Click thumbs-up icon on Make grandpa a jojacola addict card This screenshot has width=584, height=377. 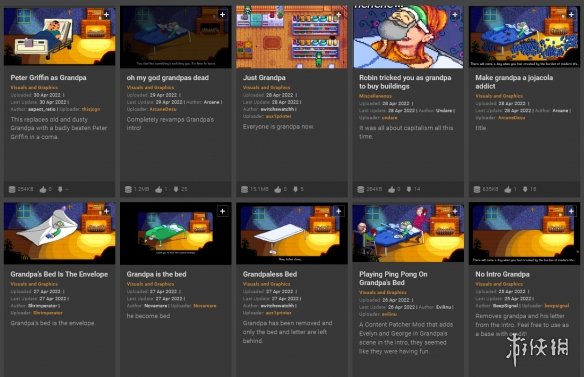point(508,189)
